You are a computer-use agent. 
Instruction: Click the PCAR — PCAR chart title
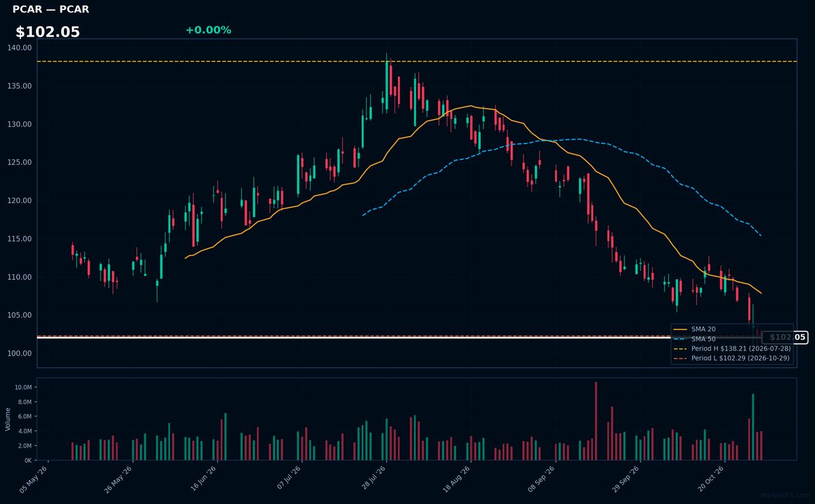(51, 10)
